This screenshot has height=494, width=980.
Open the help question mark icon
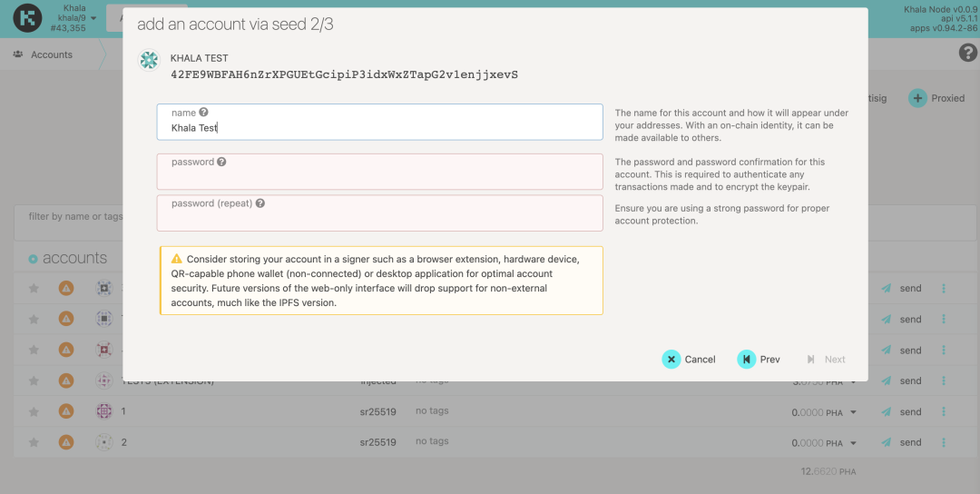(968, 53)
